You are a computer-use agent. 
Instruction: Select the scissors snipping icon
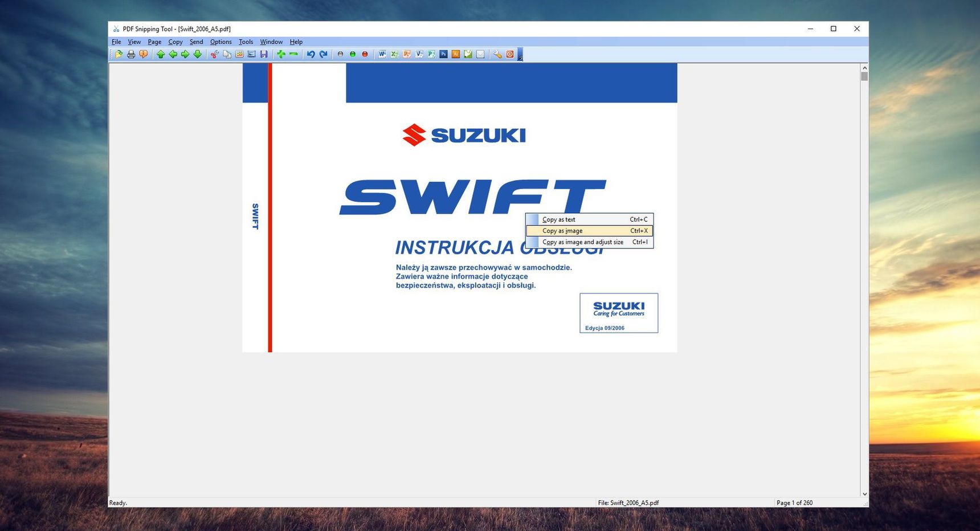(215, 54)
